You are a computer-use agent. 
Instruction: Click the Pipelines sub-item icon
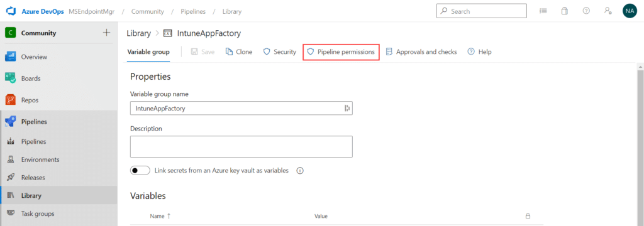click(x=11, y=141)
